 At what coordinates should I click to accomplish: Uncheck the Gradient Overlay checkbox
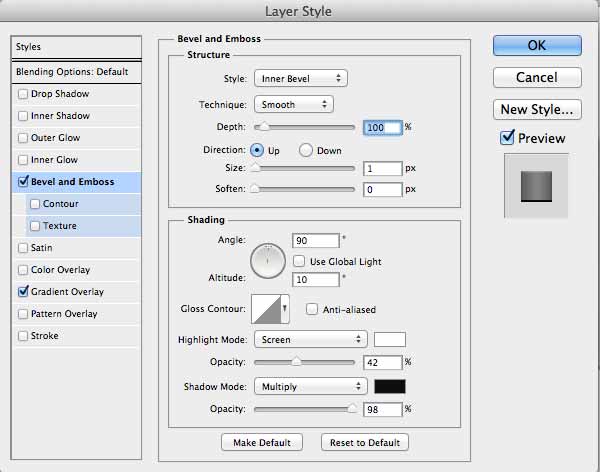(x=23, y=291)
